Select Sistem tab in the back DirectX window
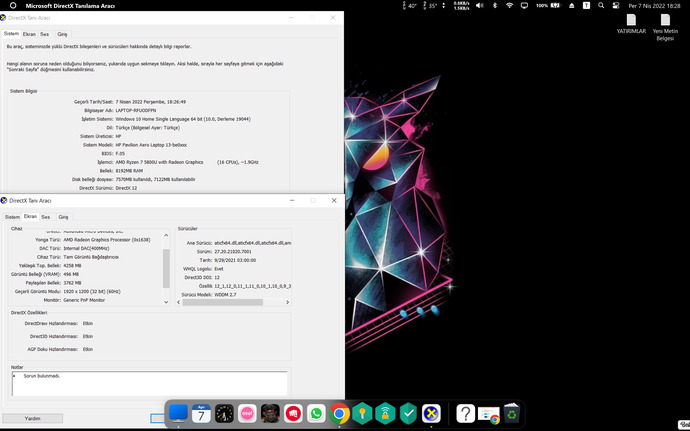 click(x=11, y=33)
